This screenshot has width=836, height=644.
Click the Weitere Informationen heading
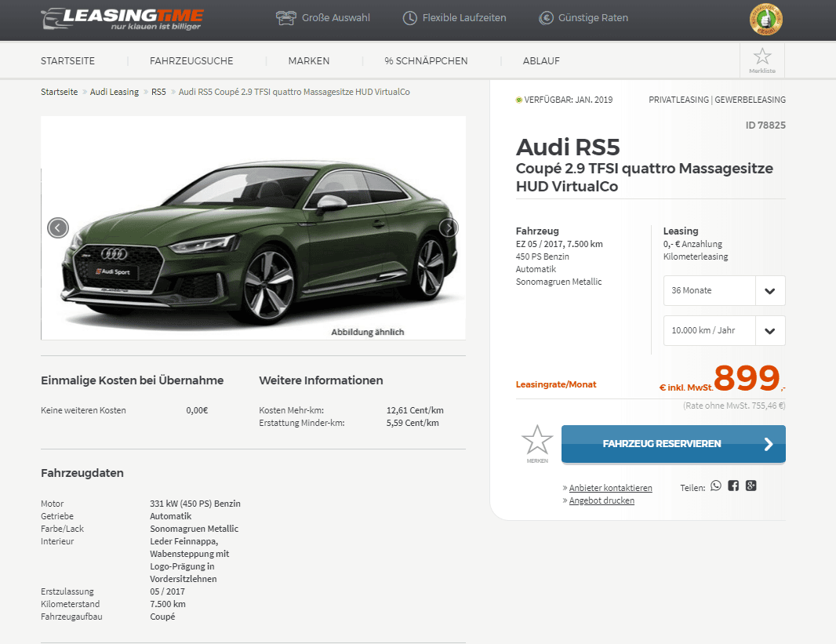321,380
